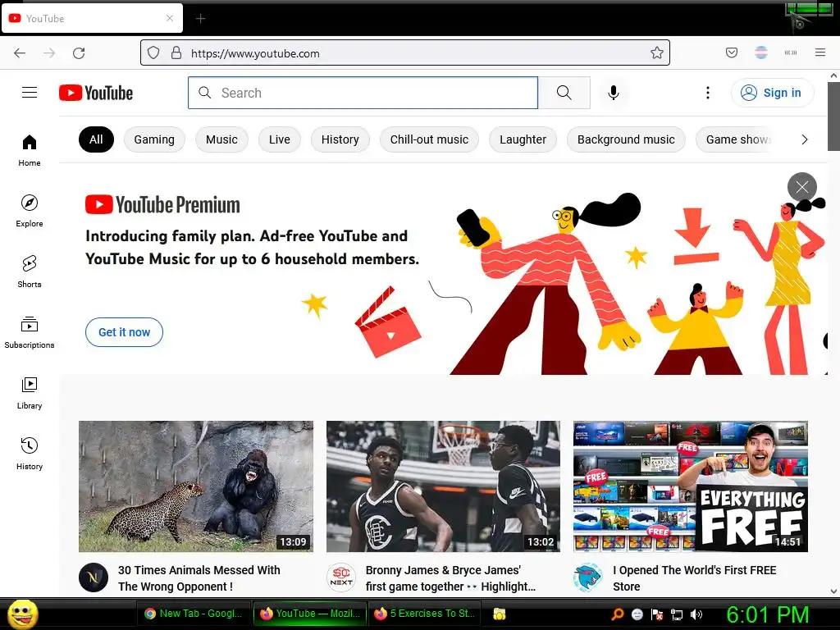This screenshot has width=840, height=630.
Task: Click the volume speaker tray icon
Action: [x=696, y=614]
